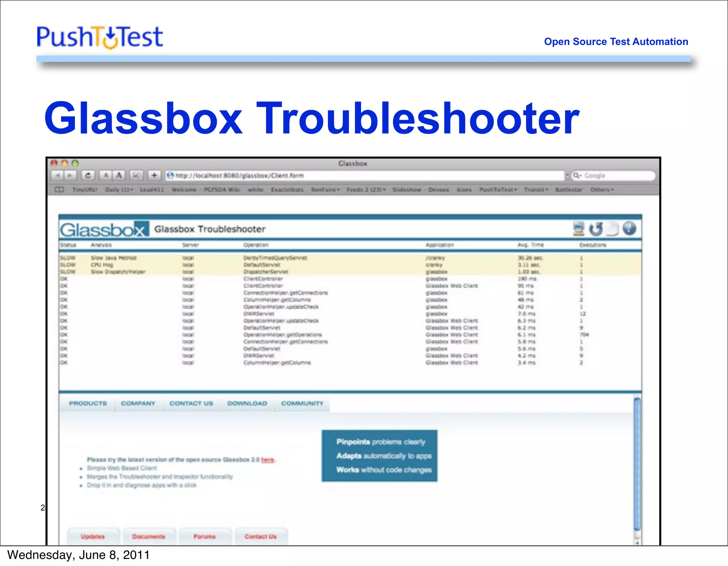Viewport: 728px width, 566px height.
Task: Open the Others bookmarks dropdown
Action: tap(602, 190)
